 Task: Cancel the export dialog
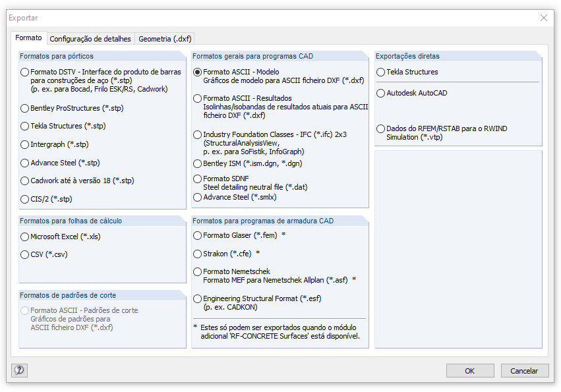coord(525,370)
